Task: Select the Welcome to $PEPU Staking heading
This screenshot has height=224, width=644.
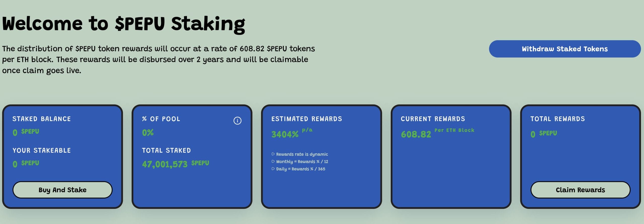Action: [124, 24]
